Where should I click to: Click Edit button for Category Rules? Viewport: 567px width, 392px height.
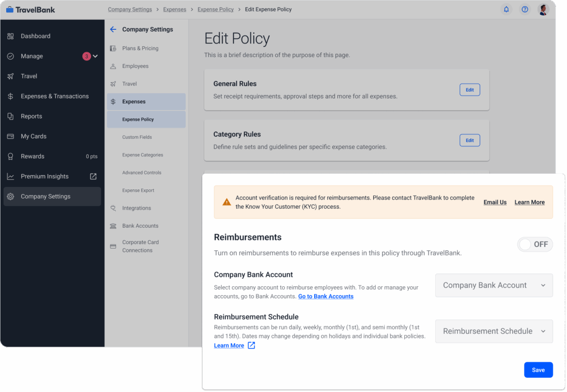(x=470, y=140)
